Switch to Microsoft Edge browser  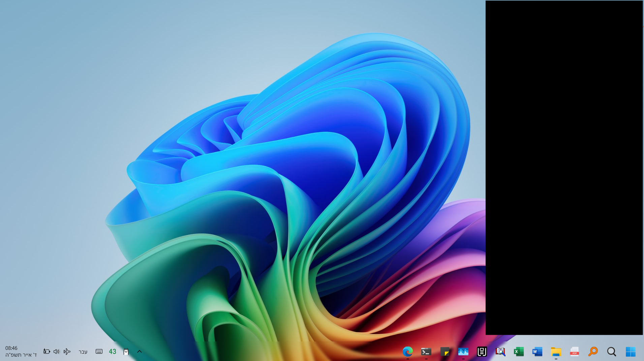click(407, 352)
